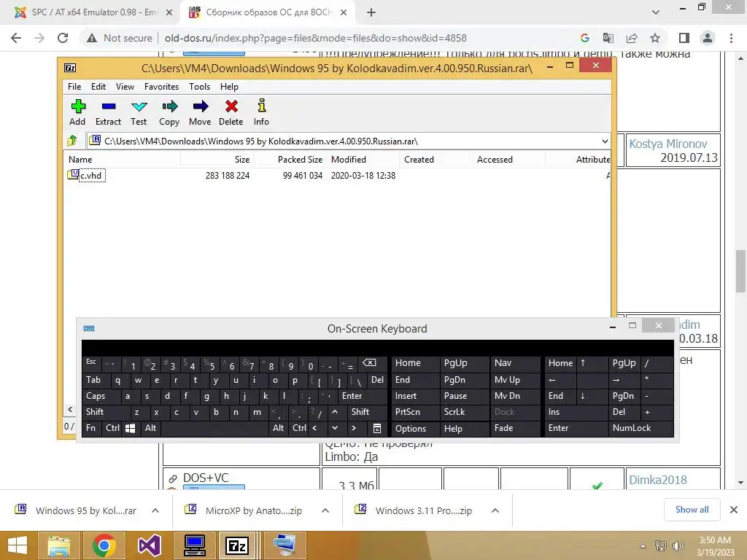Open the View menu in 7-Zip
Screen dimensions: 747x560
pos(125,87)
